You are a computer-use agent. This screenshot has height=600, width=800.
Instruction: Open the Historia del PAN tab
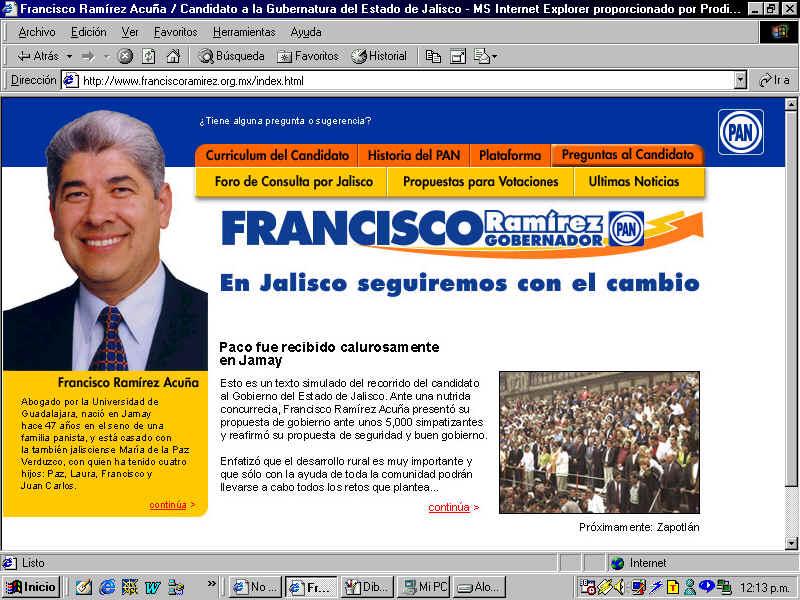coord(414,155)
